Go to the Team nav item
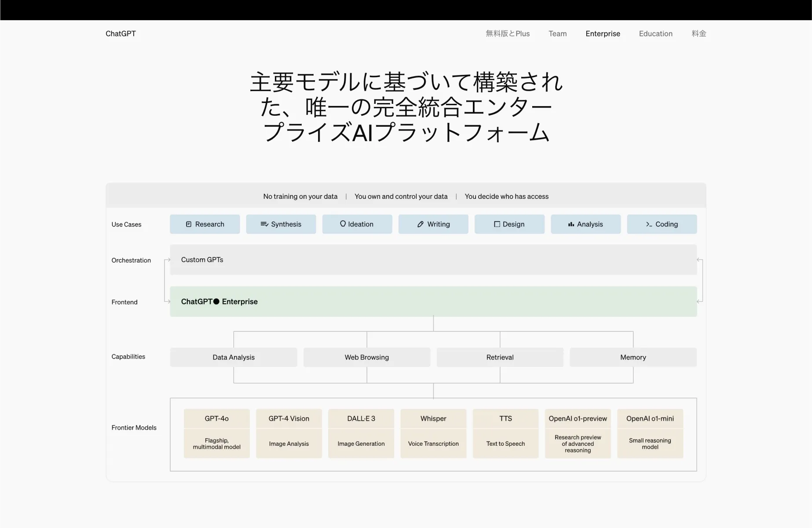The image size is (812, 528). tap(557, 33)
